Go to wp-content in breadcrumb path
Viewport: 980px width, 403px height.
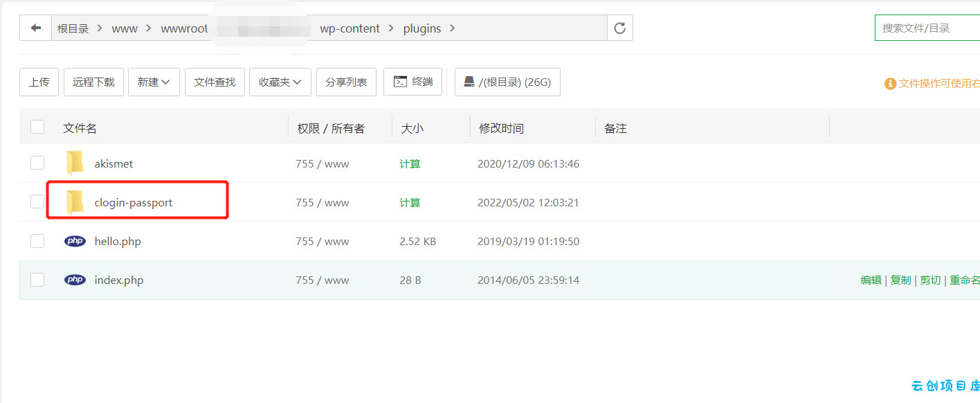click(x=350, y=28)
